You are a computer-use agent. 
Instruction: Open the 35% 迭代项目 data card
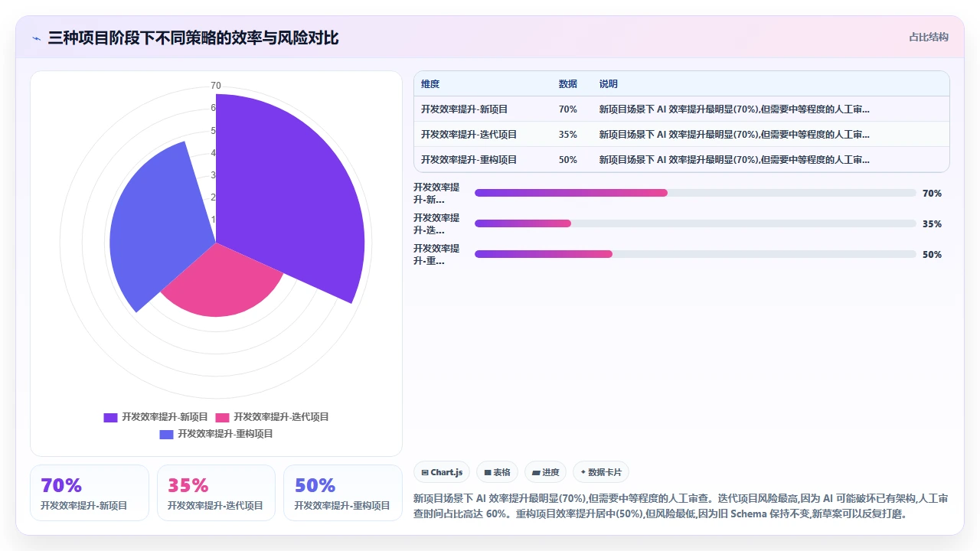click(216, 493)
